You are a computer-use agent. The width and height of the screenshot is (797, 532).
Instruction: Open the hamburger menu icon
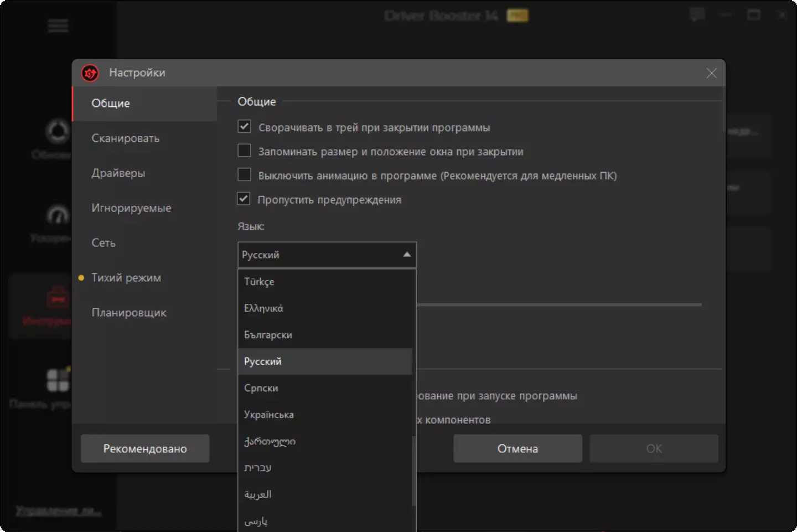pyautogui.click(x=58, y=25)
